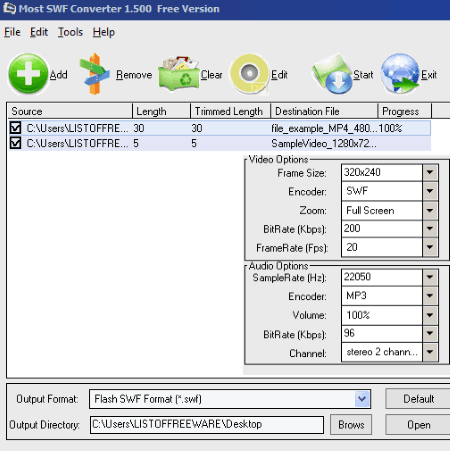
Task: Click the Exit globe icon
Action: click(400, 74)
